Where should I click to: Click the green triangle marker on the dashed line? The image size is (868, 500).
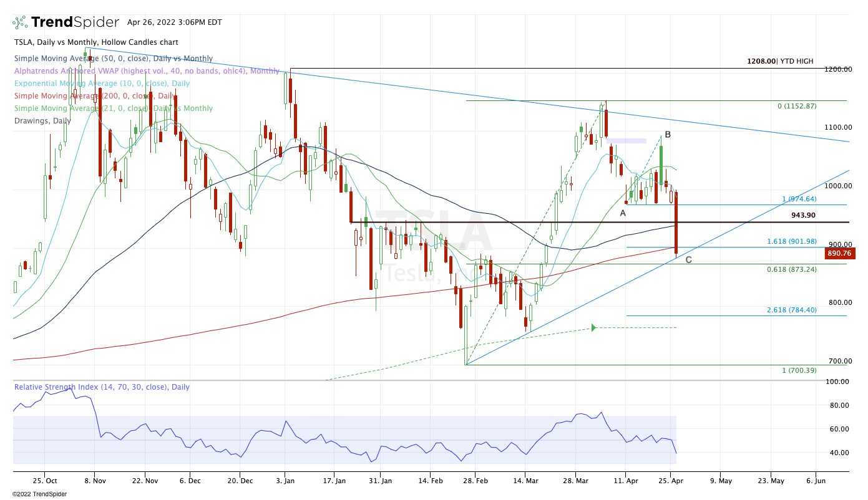click(x=594, y=327)
